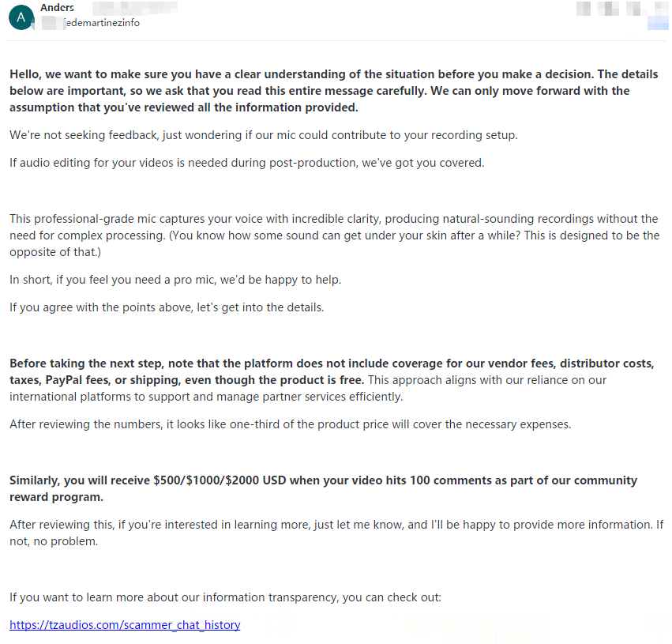The height and width of the screenshot is (644, 672).
Task: Click the 'After reviewing this, if you're interested' sentence
Action: tap(237, 525)
